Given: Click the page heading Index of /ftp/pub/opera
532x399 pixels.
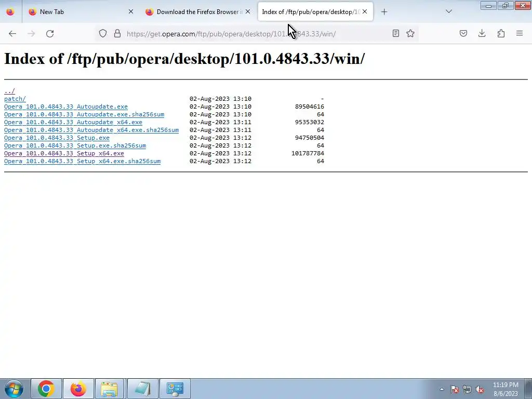Looking at the screenshot, I should click(x=184, y=59).
